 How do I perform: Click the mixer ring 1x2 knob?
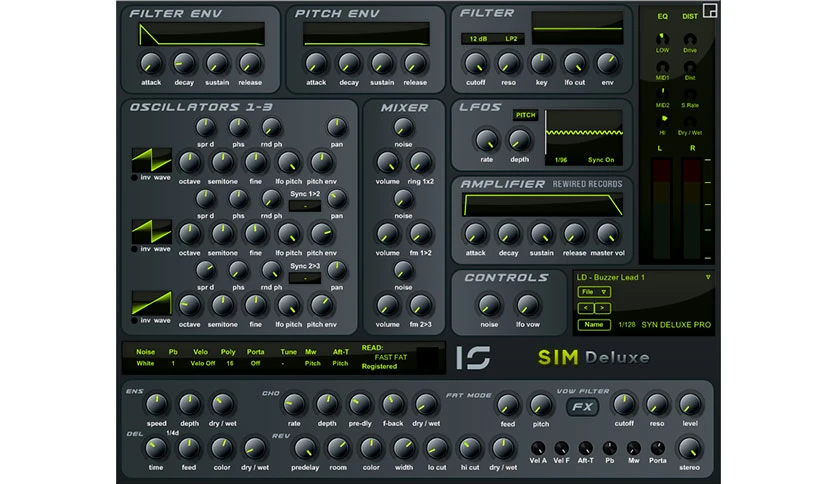pos(420,162)
